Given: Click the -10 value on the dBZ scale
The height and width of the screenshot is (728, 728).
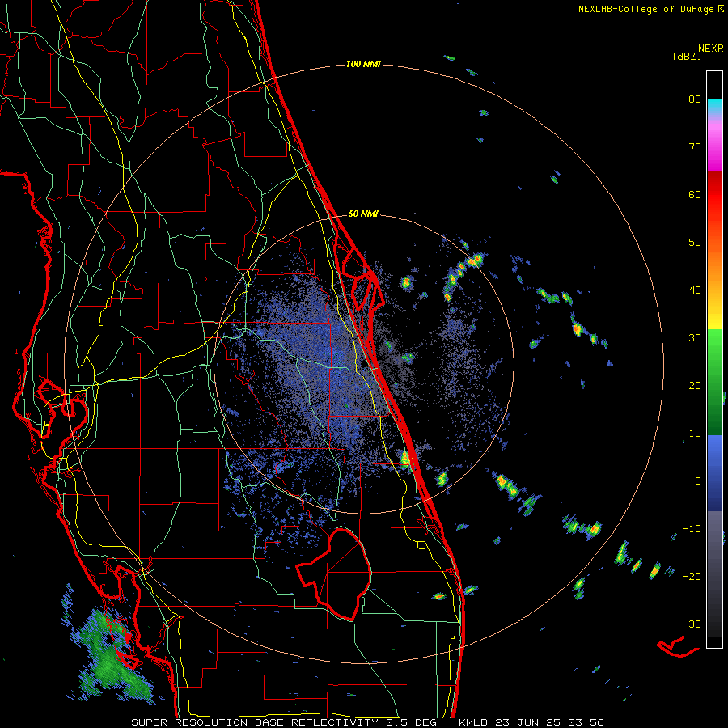Looking at the screenshot, I should (x=692, y=529).
